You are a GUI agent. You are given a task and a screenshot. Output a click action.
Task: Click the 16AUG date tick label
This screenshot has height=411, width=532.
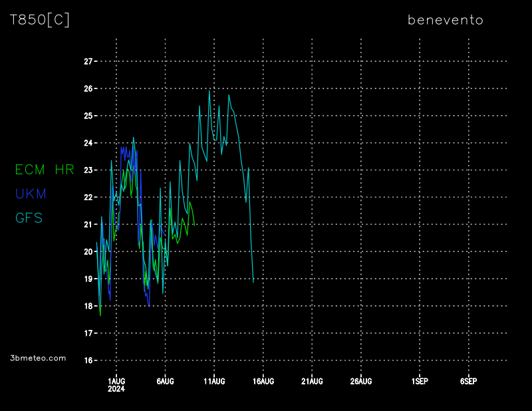click(x=263, y=381)
